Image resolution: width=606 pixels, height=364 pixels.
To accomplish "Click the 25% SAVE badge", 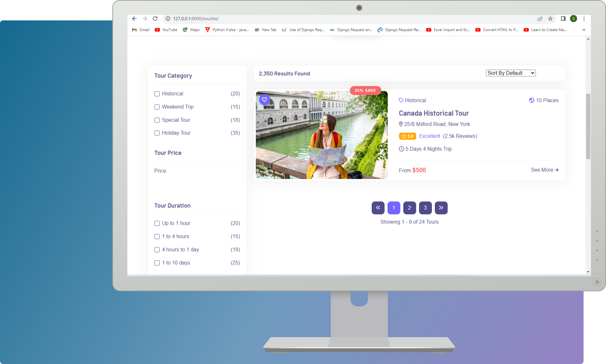I will (x=365, y=91).
